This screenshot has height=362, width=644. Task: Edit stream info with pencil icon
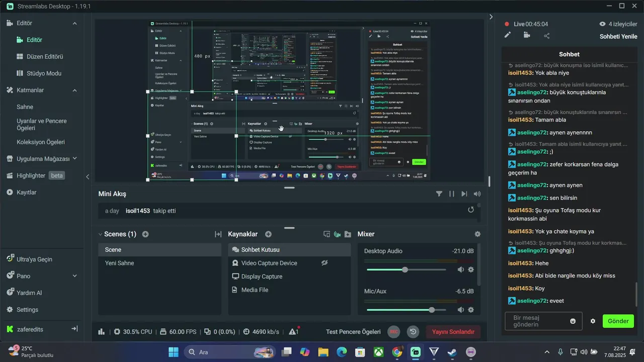[x=508, y=35]
